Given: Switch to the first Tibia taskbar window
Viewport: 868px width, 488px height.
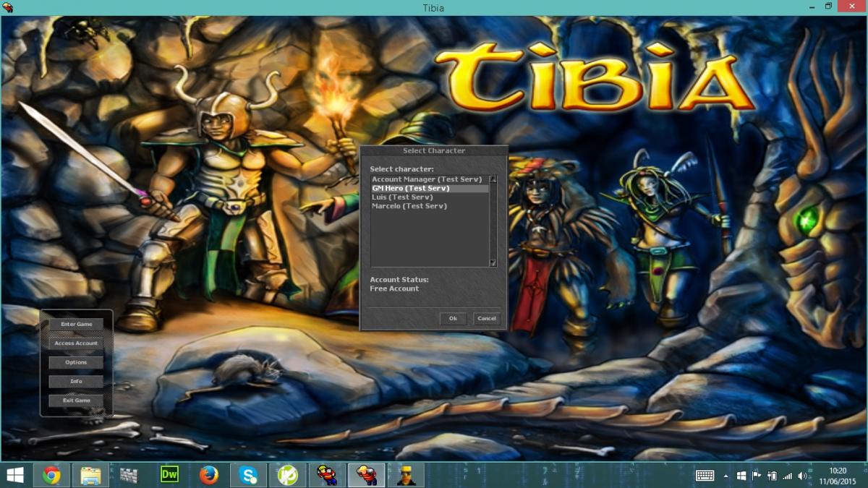Looking at the screenshot, I should (x=327, y=475).
